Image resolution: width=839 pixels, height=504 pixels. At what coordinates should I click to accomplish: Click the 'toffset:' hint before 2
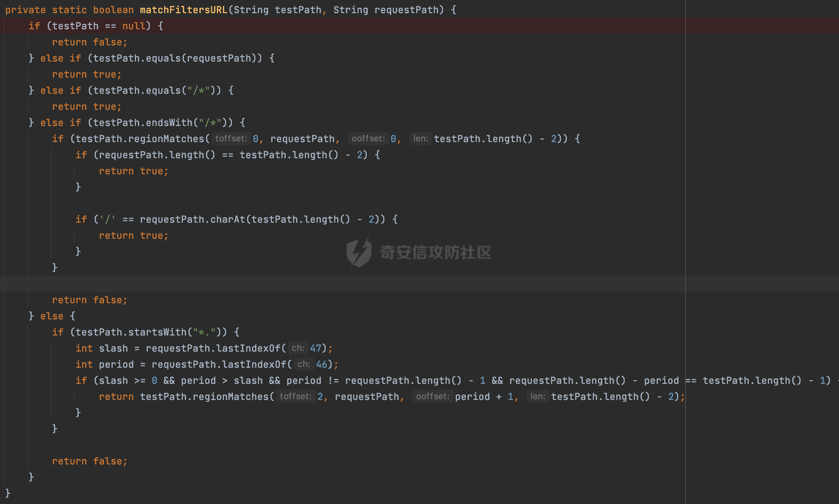296,396
